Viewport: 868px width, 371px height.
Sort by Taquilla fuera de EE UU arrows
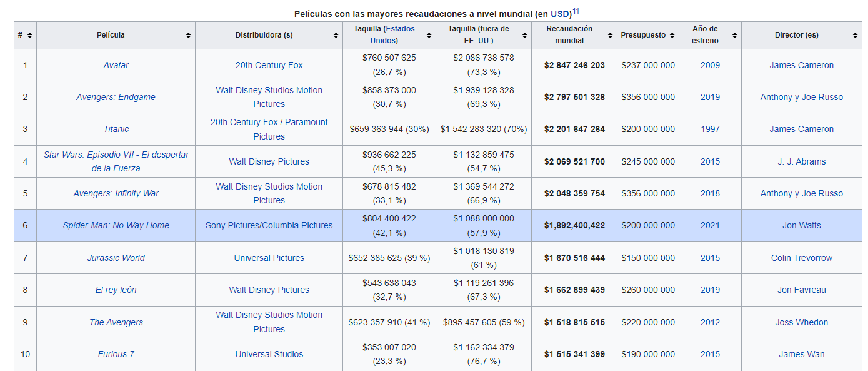[525, 35]
